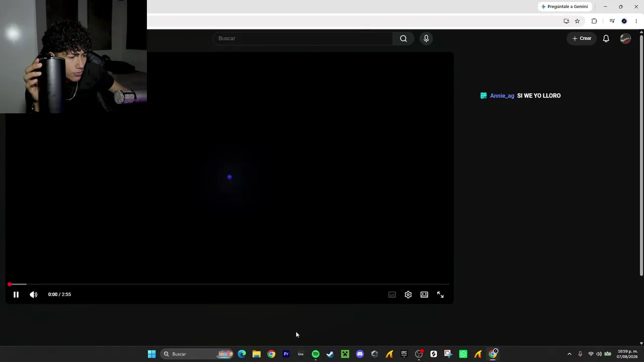Click the taskbar Buscar search box
Image resolution: width=644 pixels, height=362 pixels.
[197, 354]
